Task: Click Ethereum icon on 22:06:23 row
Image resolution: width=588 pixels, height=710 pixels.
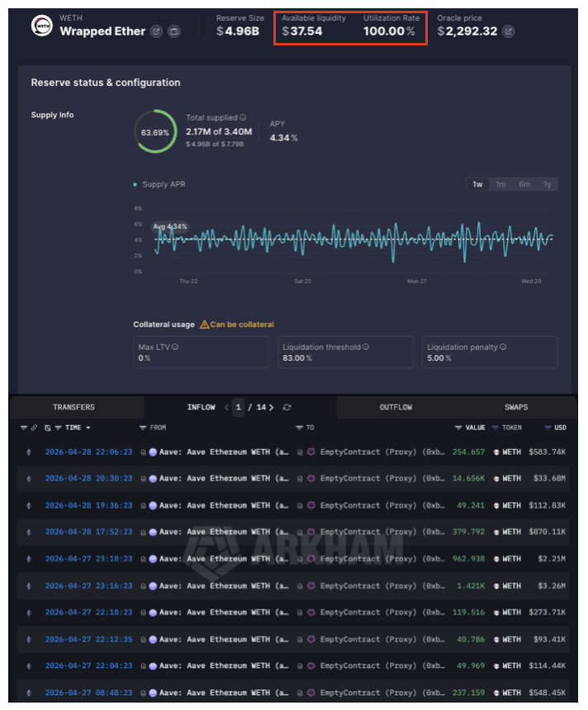Action: click(x=29, y=452)
